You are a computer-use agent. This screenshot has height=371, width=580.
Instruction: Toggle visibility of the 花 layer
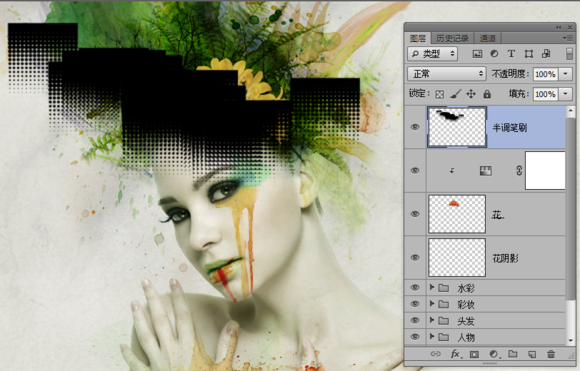(x=415, y=214)
